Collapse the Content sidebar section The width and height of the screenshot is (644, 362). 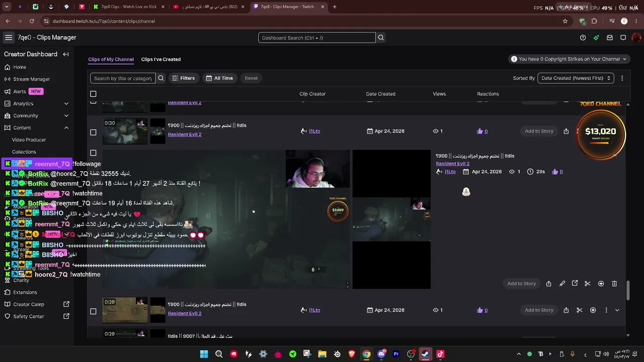click(x=66, y=128)
